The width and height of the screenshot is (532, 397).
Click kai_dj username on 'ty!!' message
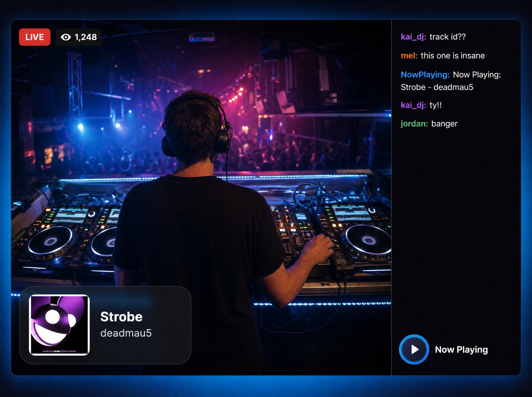413,105
